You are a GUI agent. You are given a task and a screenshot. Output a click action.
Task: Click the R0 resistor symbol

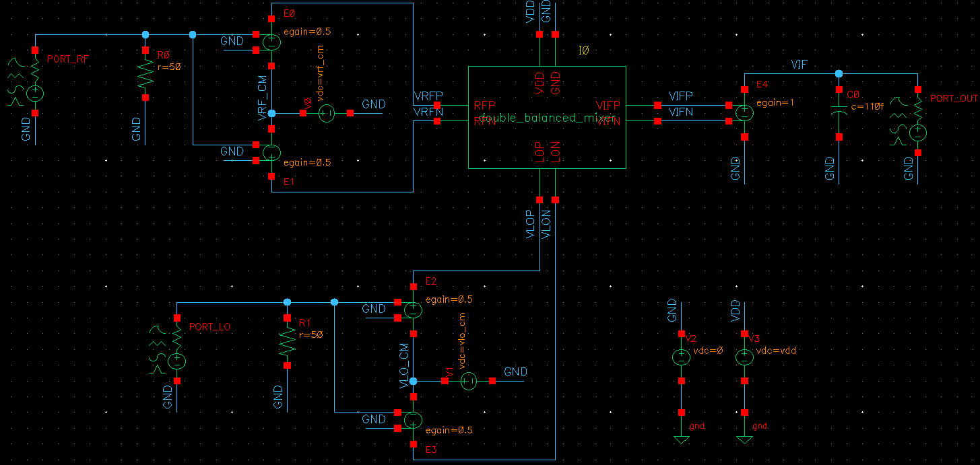145,74
